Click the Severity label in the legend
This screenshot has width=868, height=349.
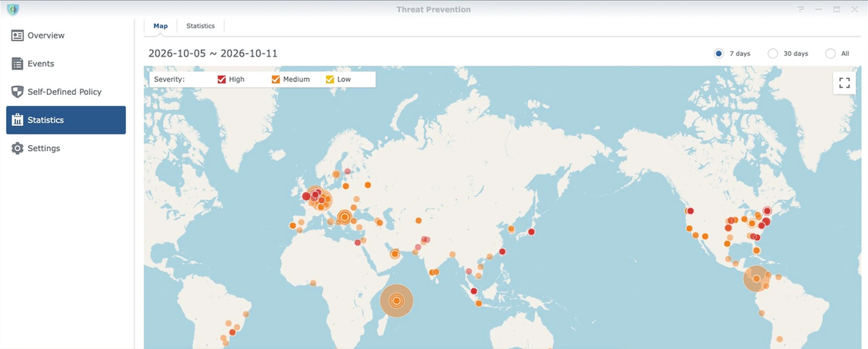pyautogui.click(x=169, y=79)
